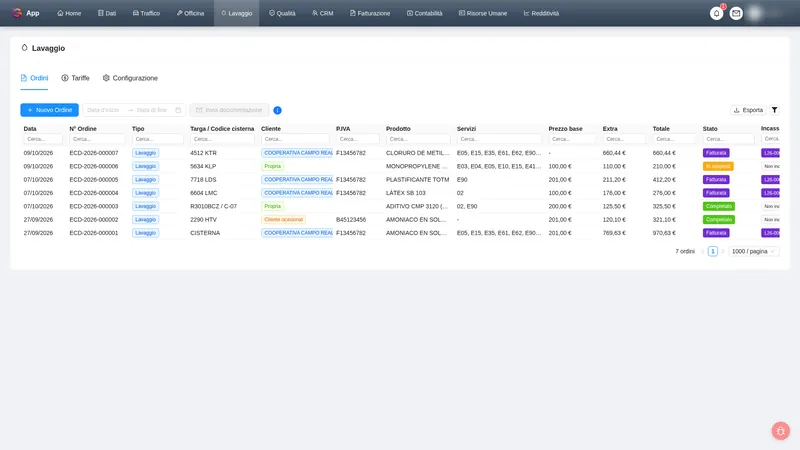Viewport: 800px width, 450px height.
Task: Open the 1000 / pagina dropdown
Action: 753,252
